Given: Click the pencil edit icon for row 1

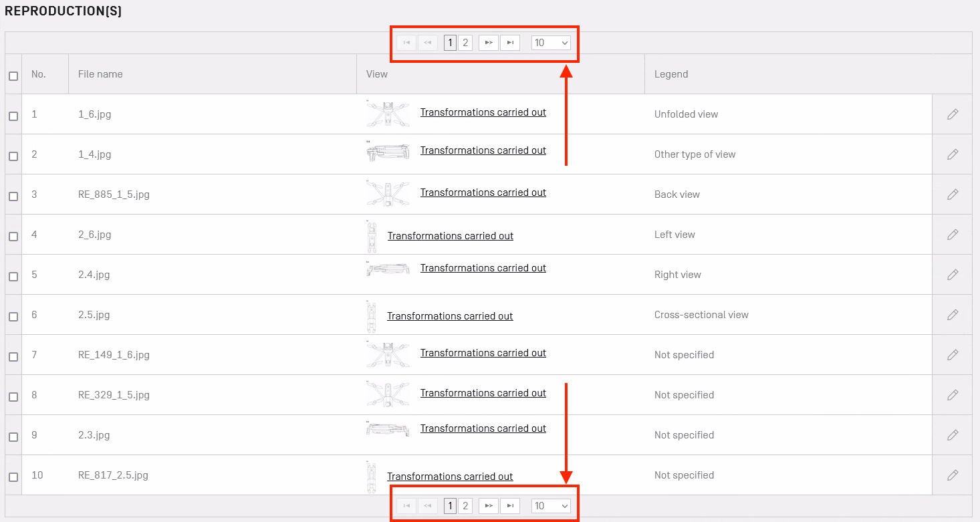Looking at the screenshot, I should [953, 114].
